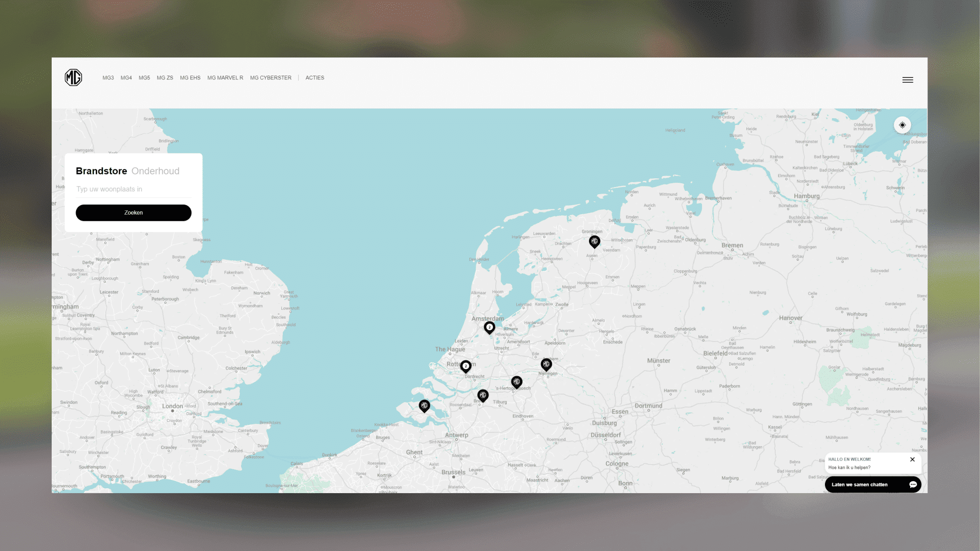Click the Colchester label on the map
980x551 pixels.
[x=236, y=368]
